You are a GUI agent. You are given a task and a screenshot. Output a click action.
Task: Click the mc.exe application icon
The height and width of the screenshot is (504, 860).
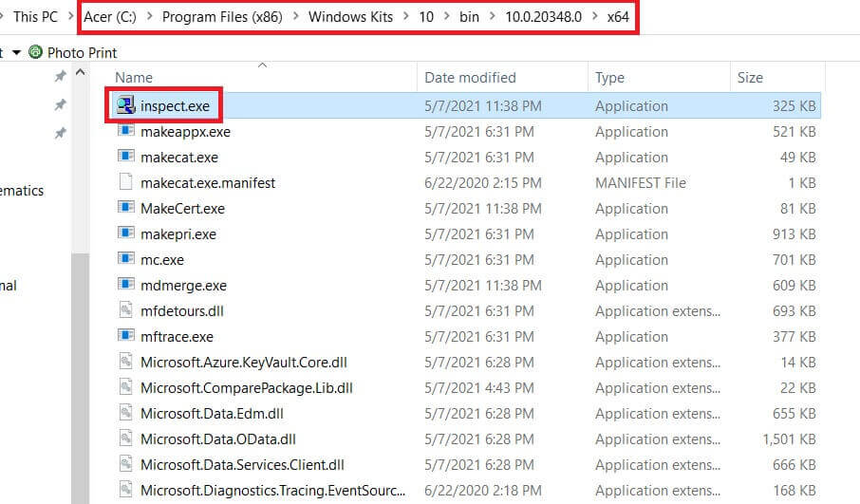125,258
